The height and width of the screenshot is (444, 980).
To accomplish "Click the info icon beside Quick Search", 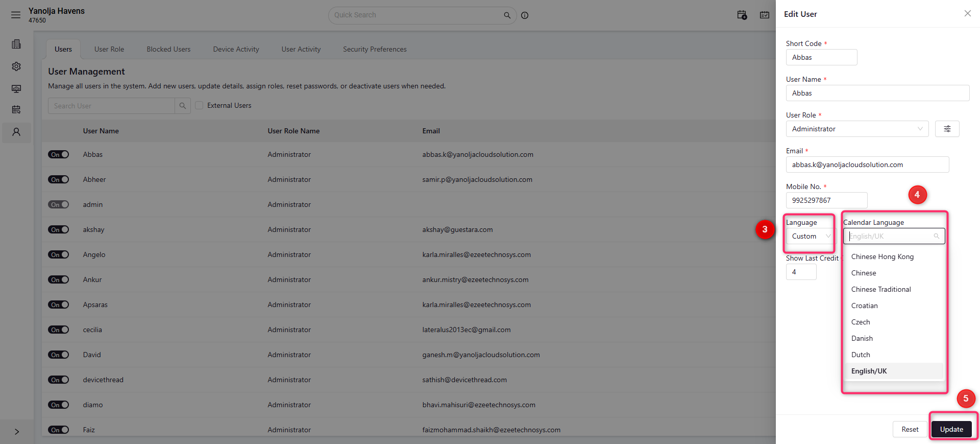I will click(x=525, y=15).
